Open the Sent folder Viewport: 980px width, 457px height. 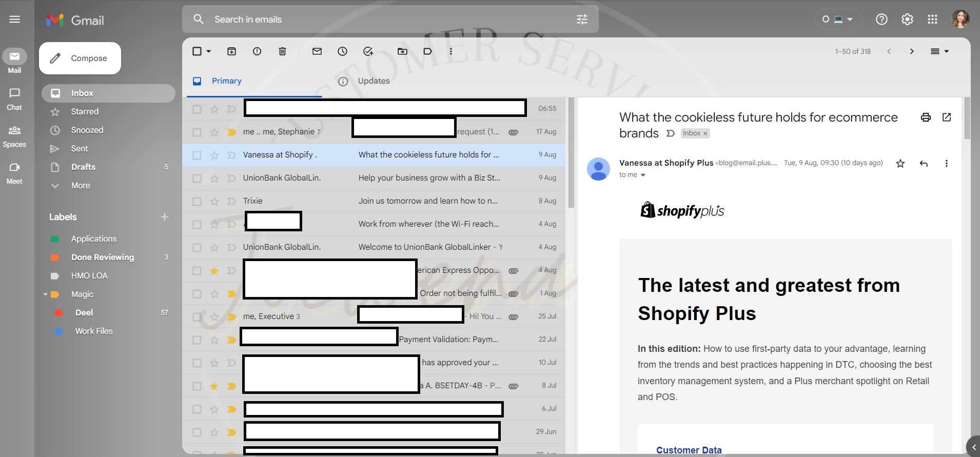coord(108,149)
